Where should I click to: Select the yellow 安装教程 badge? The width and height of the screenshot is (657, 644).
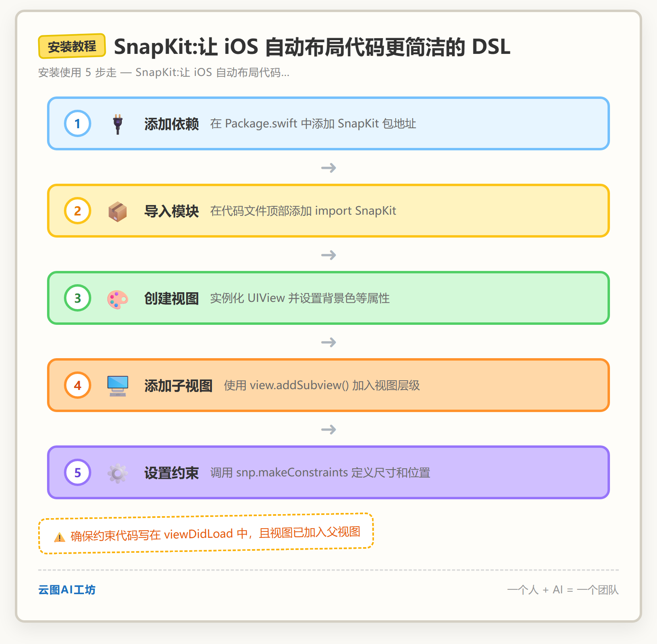coord(72,46)
